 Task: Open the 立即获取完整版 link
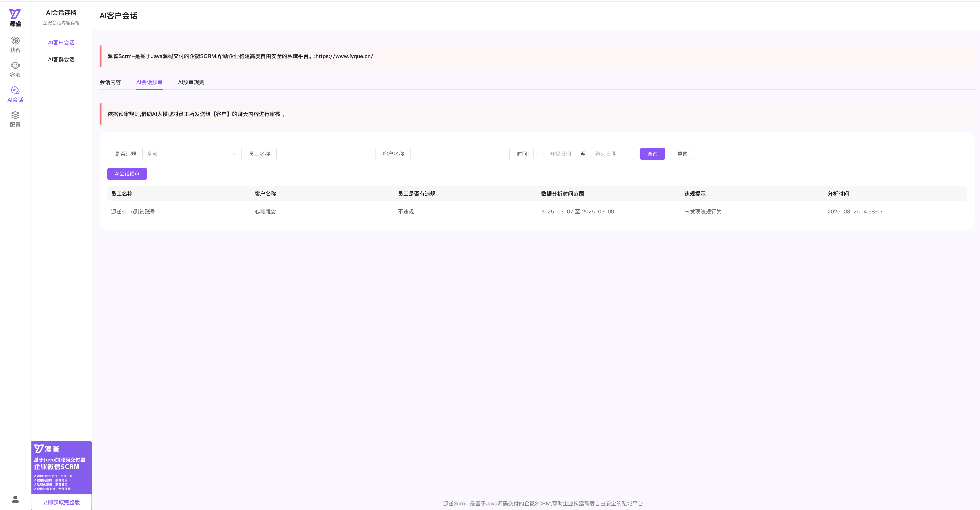tap(61, 502)
